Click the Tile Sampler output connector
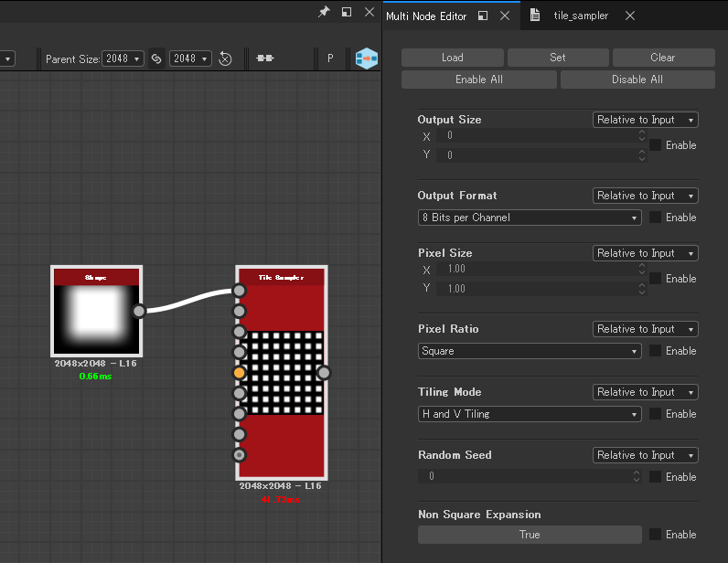This screenshot has height=563, width=728. tap(324, 373)
